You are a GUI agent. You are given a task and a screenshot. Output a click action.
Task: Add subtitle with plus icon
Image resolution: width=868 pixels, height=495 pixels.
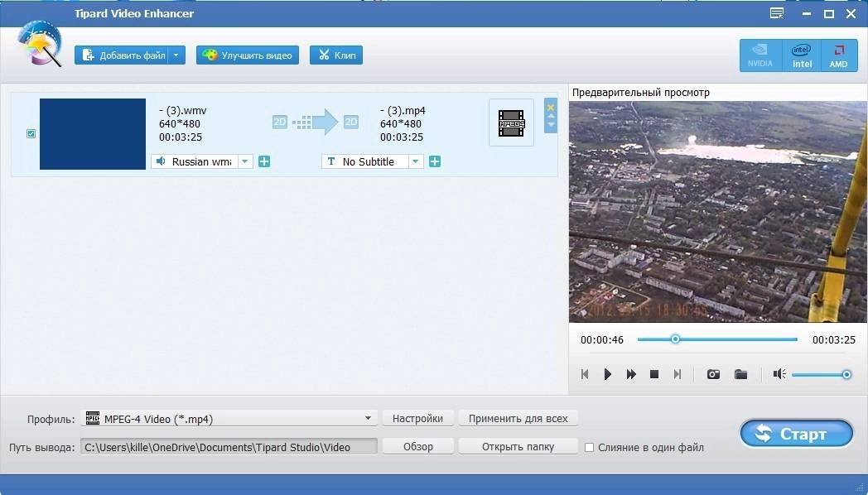pyautogui.click(x=435, y=161)
